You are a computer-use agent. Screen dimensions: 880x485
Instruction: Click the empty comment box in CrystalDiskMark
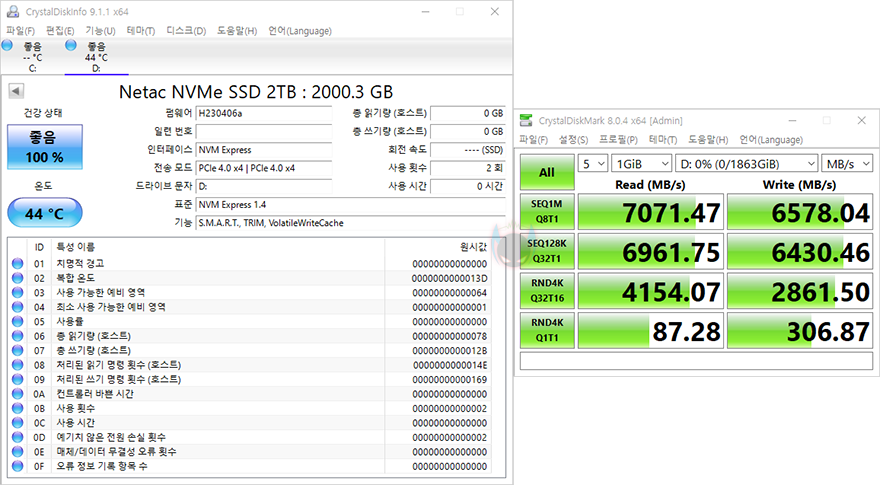[x=696, y=361]
